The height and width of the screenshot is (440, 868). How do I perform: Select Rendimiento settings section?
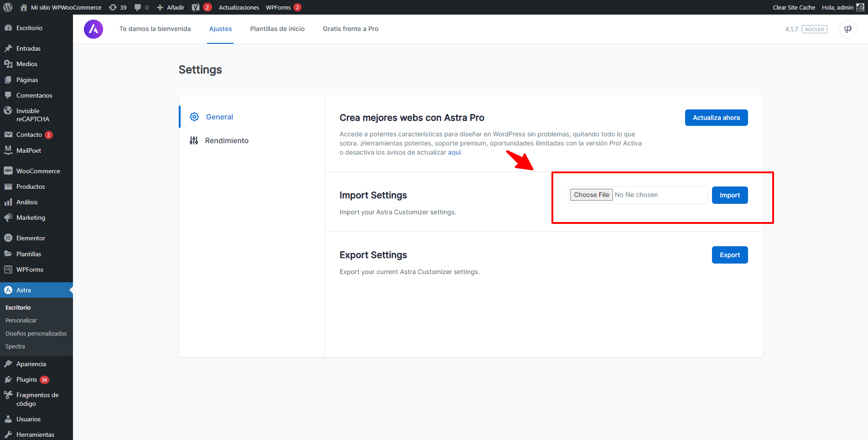click(252, 140)
